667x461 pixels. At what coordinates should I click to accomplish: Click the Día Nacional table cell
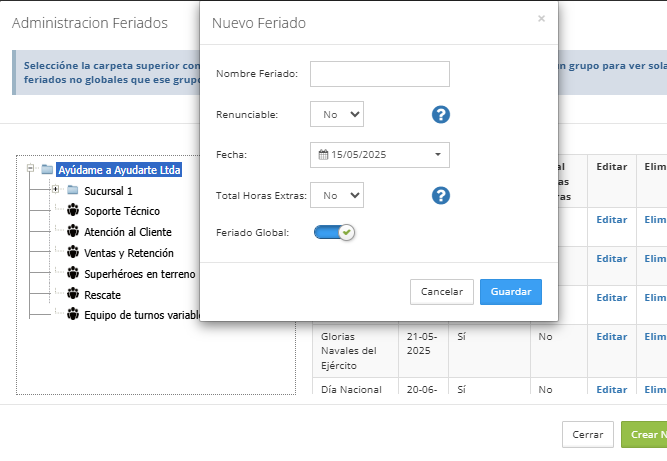(x=355, y=386)
